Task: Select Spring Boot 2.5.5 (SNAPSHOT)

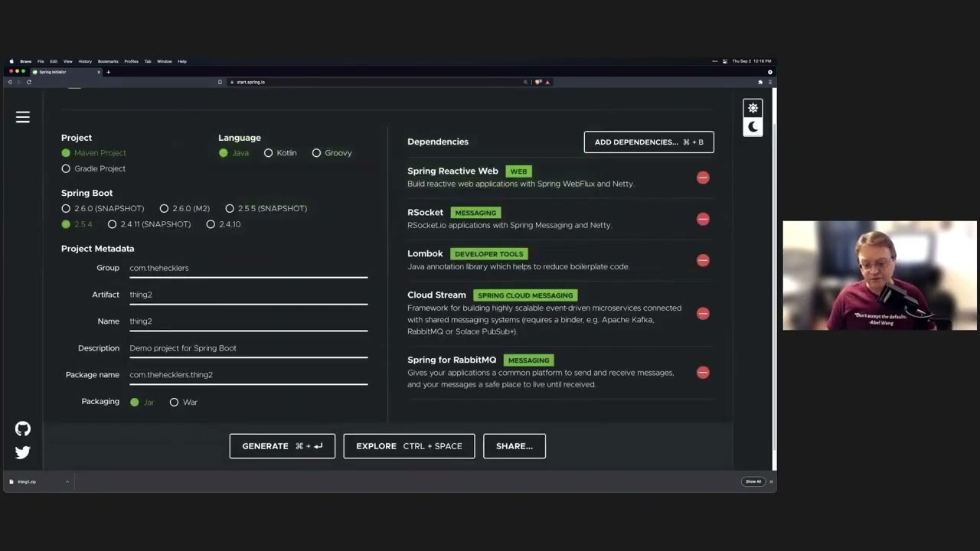Action: point(266,208)
